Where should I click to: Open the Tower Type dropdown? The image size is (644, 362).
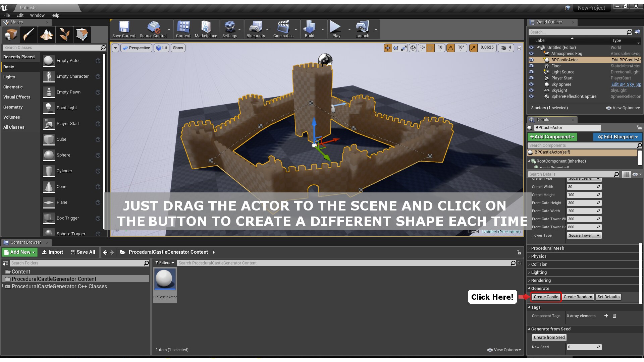click(584, 235)
